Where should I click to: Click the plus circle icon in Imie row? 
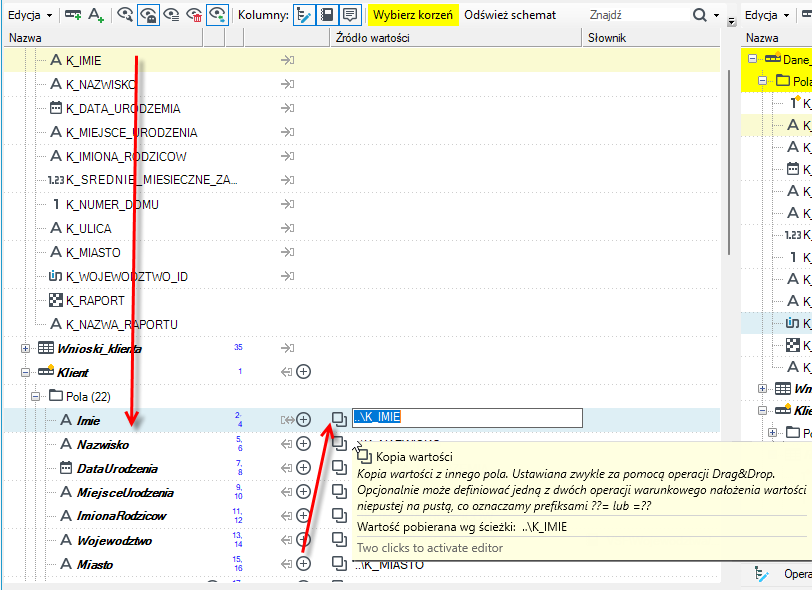pyautogui.click(x=303, y=420)
